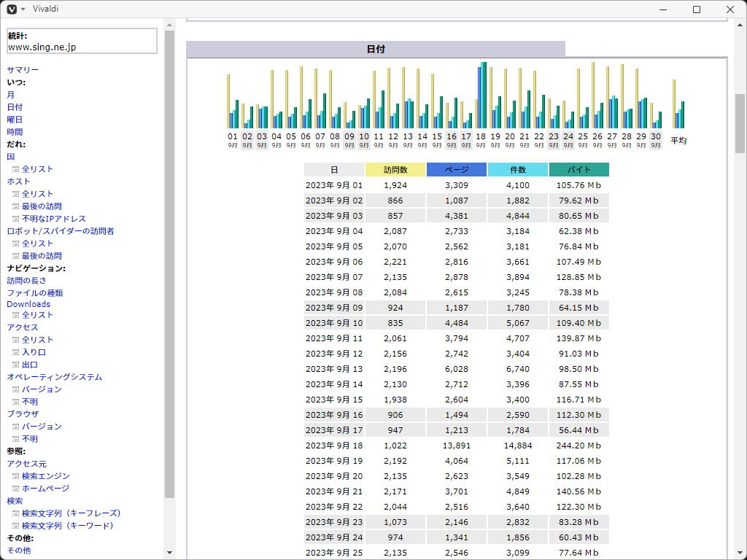
Task: Click the green バイト column header
Action: coord(578,170)
